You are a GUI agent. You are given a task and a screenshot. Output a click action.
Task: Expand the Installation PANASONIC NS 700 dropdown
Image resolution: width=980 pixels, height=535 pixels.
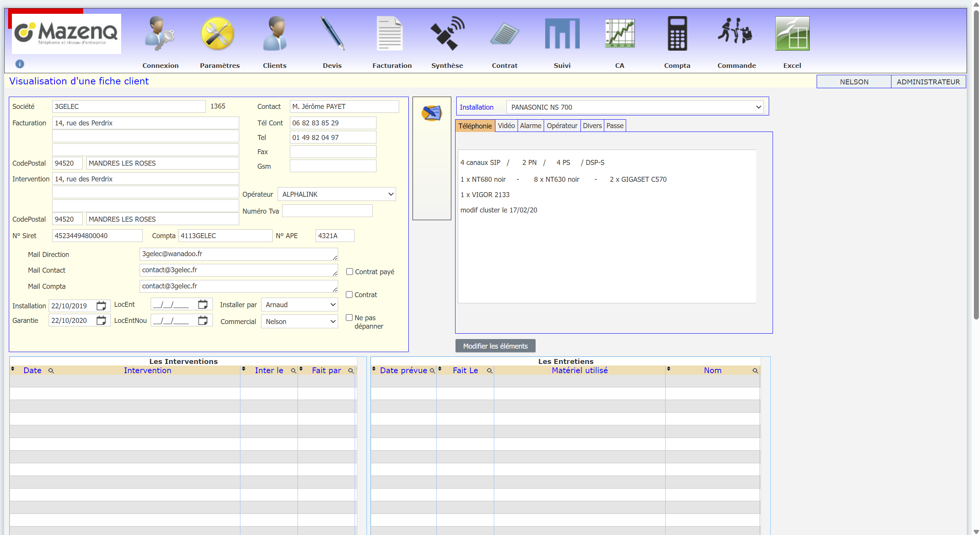[x=635, y=107]
